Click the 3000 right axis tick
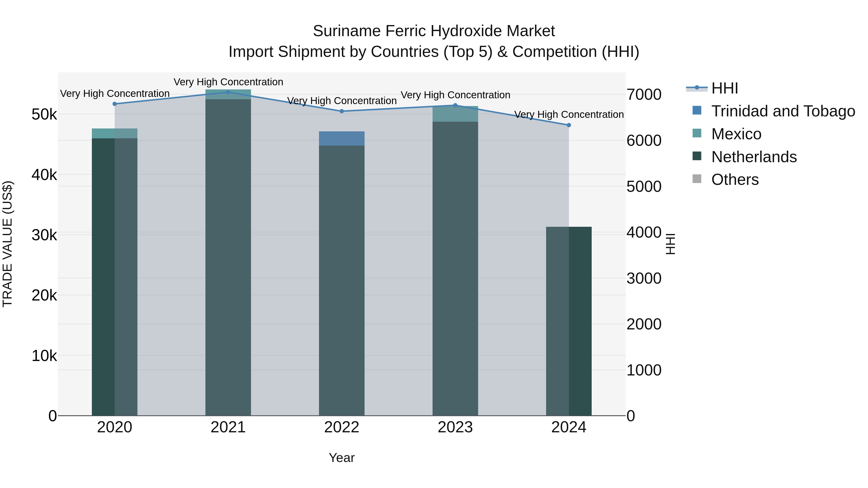Screen dimensions: 868x488 pos(644,279)
